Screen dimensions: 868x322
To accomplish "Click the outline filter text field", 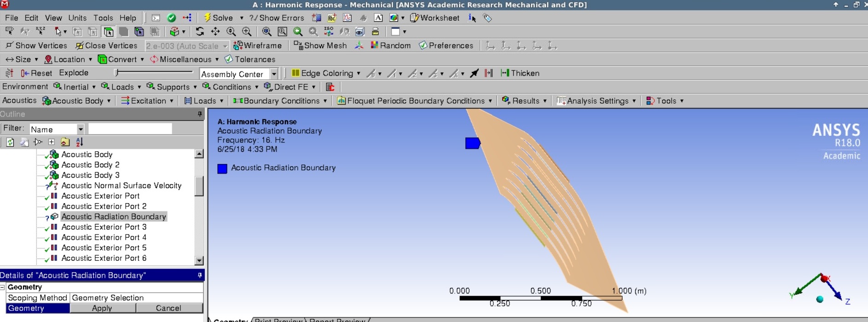I will [130, 129].
